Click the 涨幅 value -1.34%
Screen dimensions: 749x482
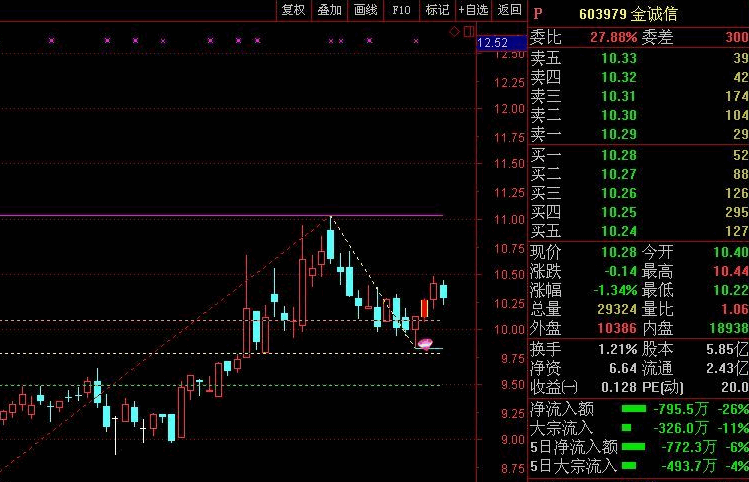615,290
